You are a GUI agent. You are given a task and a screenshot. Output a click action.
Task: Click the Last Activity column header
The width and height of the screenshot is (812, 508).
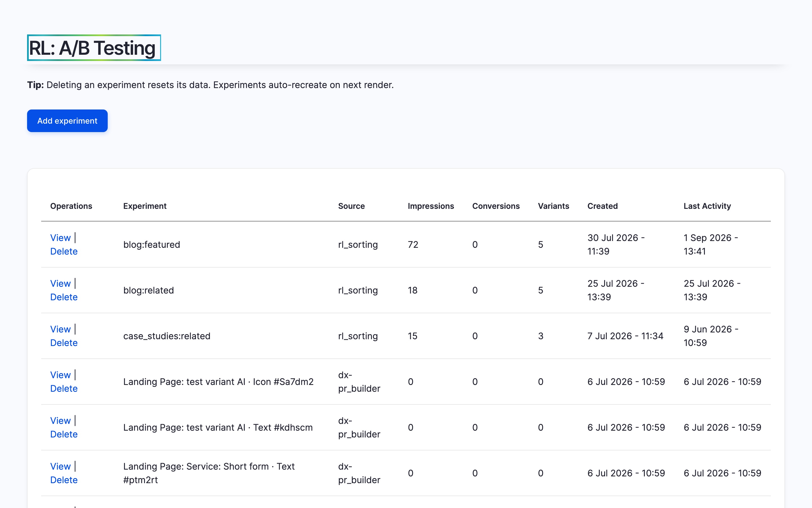tap(707, 206)
